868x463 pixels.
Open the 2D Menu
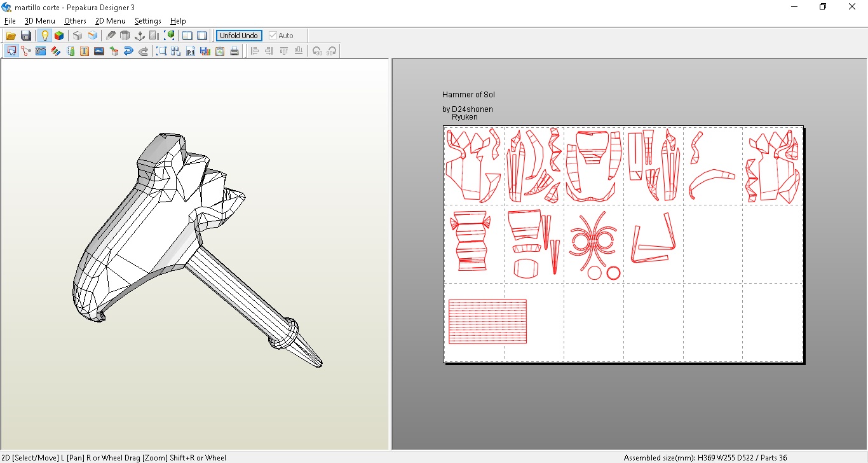[x=111, y=21]
